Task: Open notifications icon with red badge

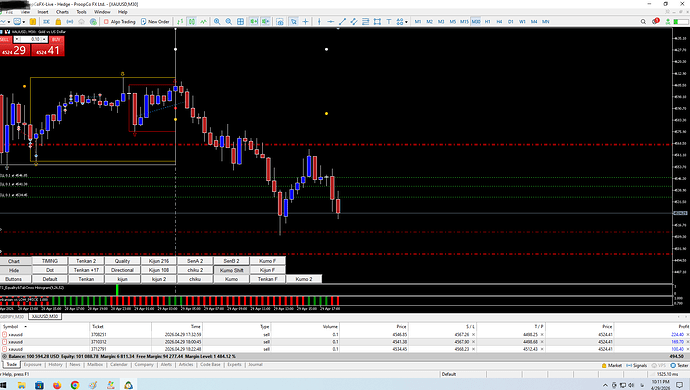Action: pos(656,21)
